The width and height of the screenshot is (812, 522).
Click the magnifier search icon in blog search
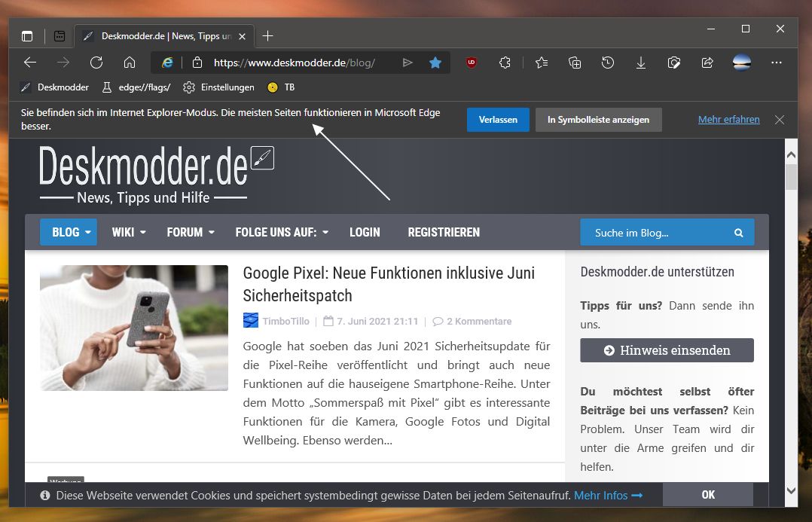tap(739, 233)
